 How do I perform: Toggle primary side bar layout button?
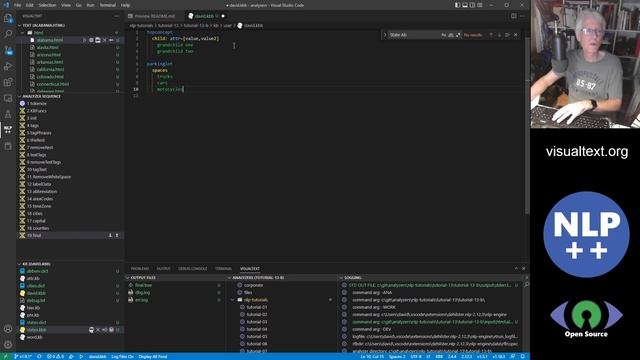click(x=458, y=5)
